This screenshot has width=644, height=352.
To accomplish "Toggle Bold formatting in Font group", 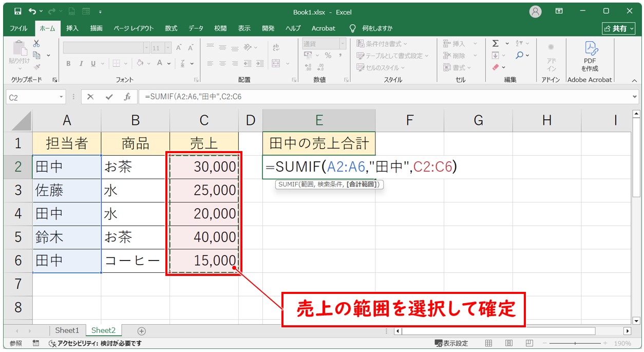I will click(68, 64).
